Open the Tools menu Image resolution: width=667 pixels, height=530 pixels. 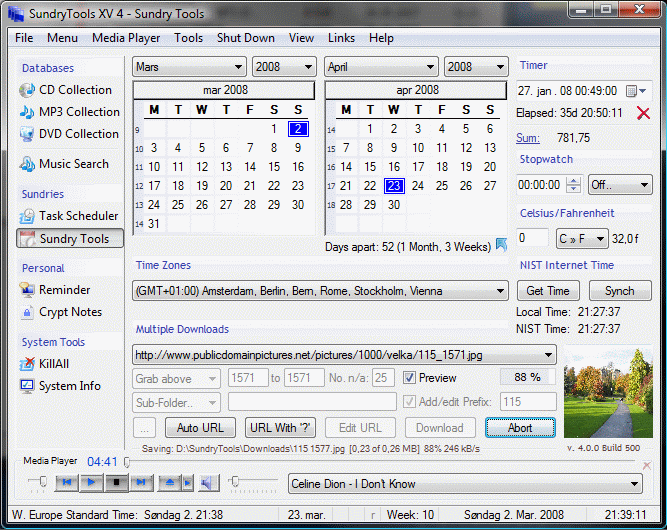[188, 38]
